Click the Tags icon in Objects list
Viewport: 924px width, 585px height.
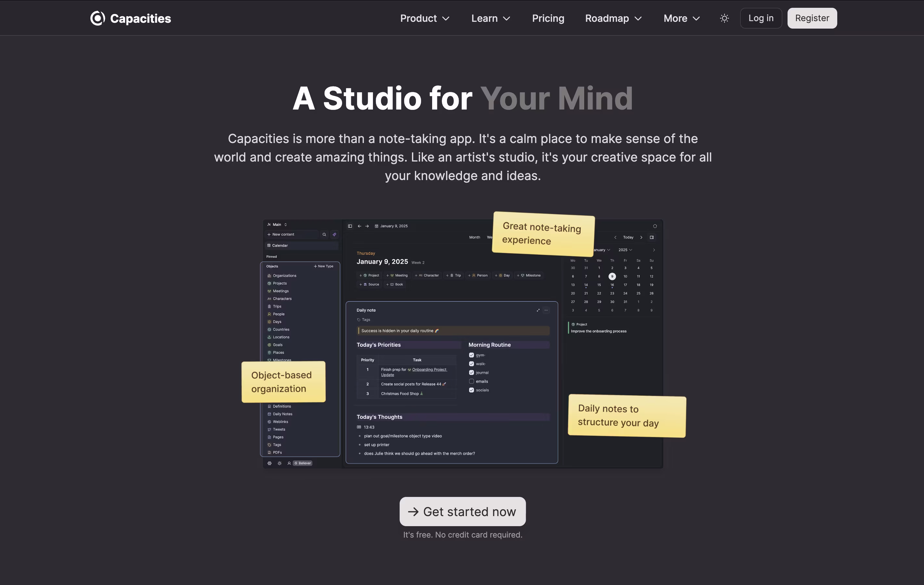269,445
